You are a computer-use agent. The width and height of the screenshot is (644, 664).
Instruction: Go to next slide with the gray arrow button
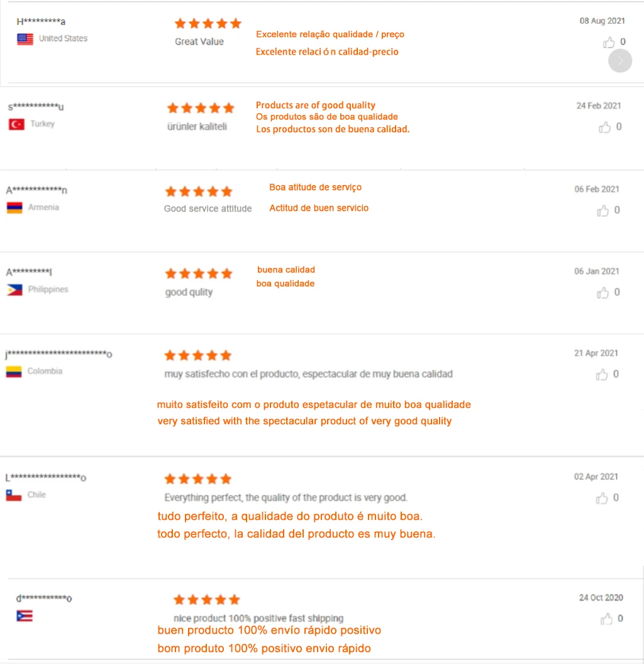[620, 60]
